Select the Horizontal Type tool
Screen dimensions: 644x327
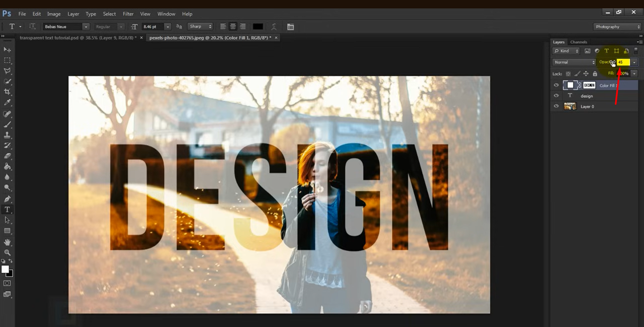[7, 209]
